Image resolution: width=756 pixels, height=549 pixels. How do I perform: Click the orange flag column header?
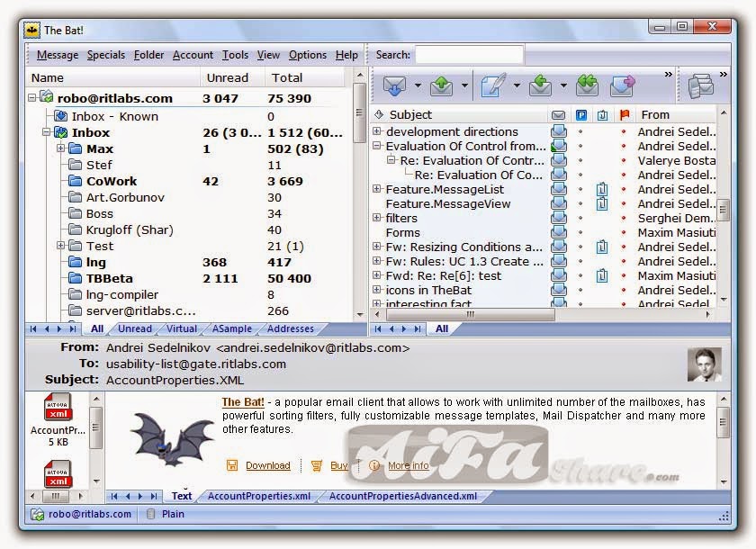pos(625,114)
